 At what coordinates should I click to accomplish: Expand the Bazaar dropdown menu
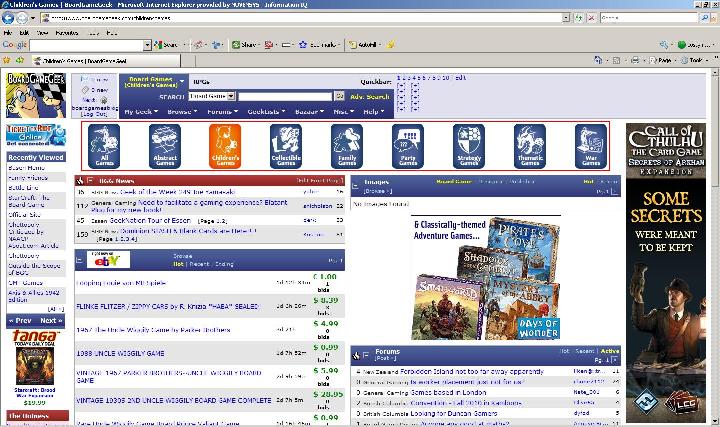(x=309, y=112)
